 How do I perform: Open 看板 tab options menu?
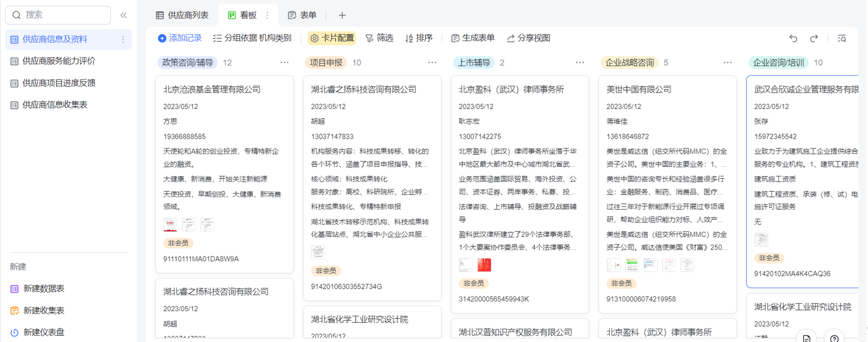[x=267, y=15]
